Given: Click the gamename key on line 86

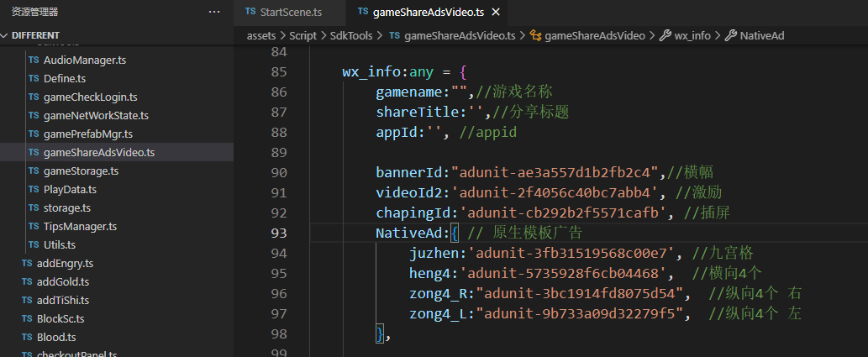Looking at the screenshot, I should (x=409, y=92).
